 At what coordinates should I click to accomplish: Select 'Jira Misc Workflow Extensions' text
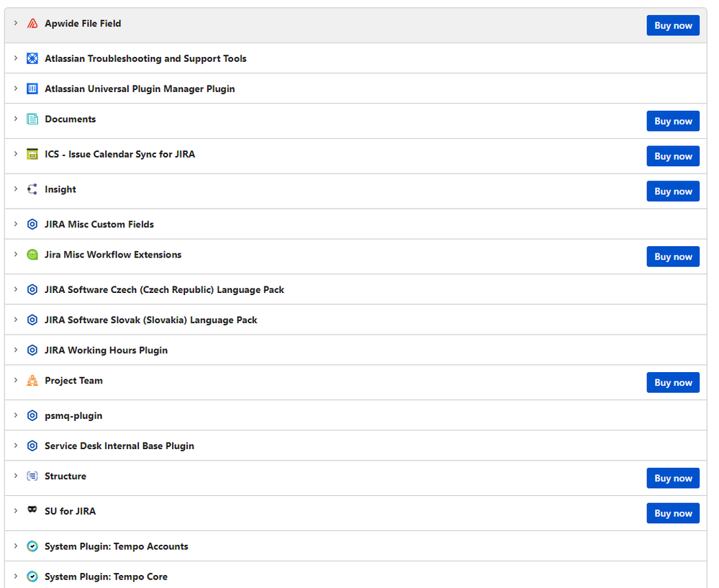point(113,255)
